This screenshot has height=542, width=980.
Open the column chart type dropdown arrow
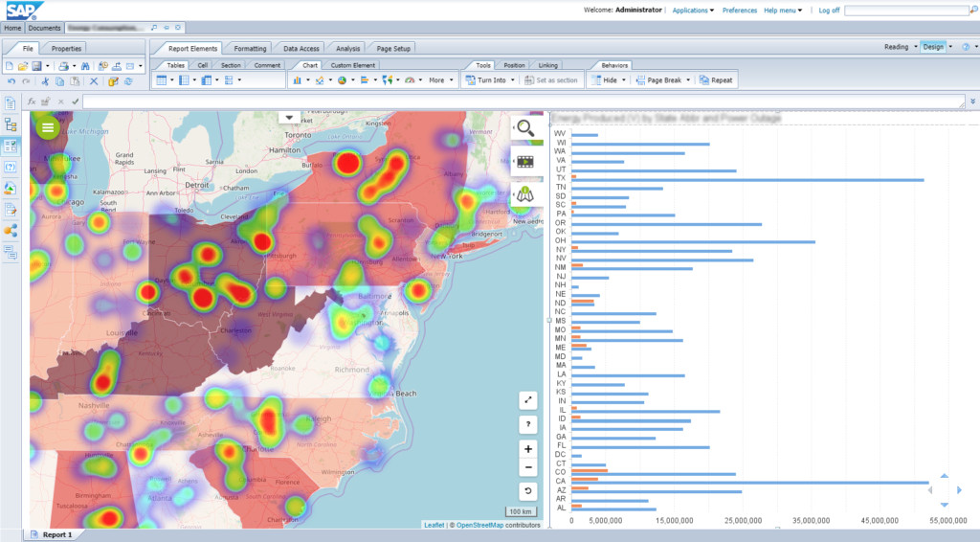click(308, 80)
